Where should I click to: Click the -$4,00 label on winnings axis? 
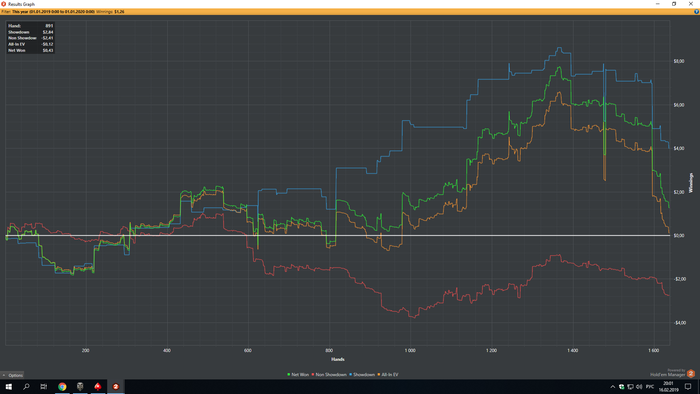coord(679,323)
